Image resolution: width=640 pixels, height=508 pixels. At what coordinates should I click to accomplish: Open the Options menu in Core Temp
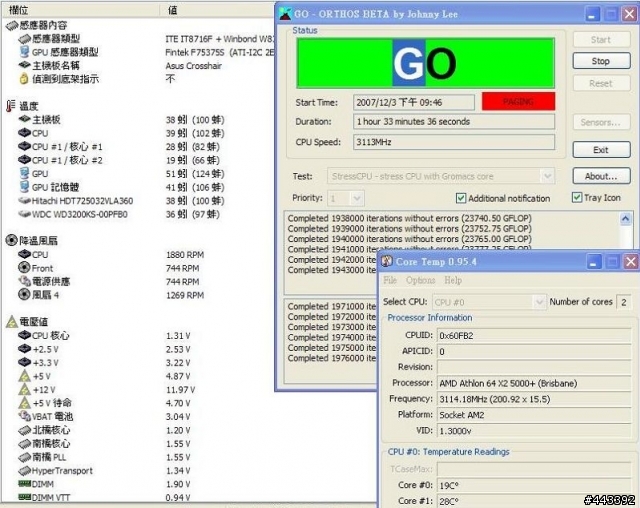click(x=420, y=280)
